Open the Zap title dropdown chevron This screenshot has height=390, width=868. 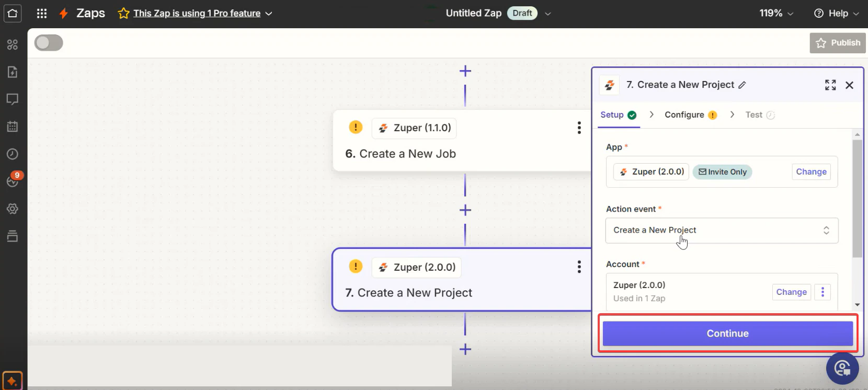(x=547, y=14)
